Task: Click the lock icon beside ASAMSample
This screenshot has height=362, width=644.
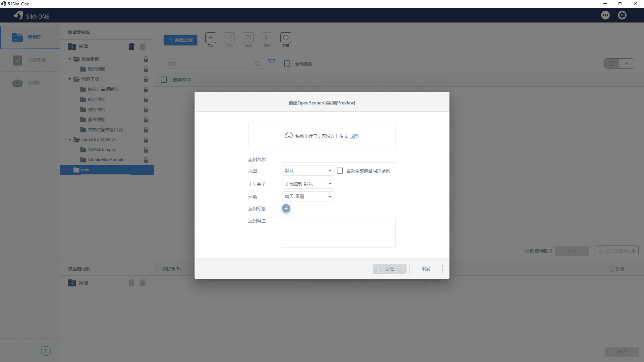Action: tap(146, 150)
